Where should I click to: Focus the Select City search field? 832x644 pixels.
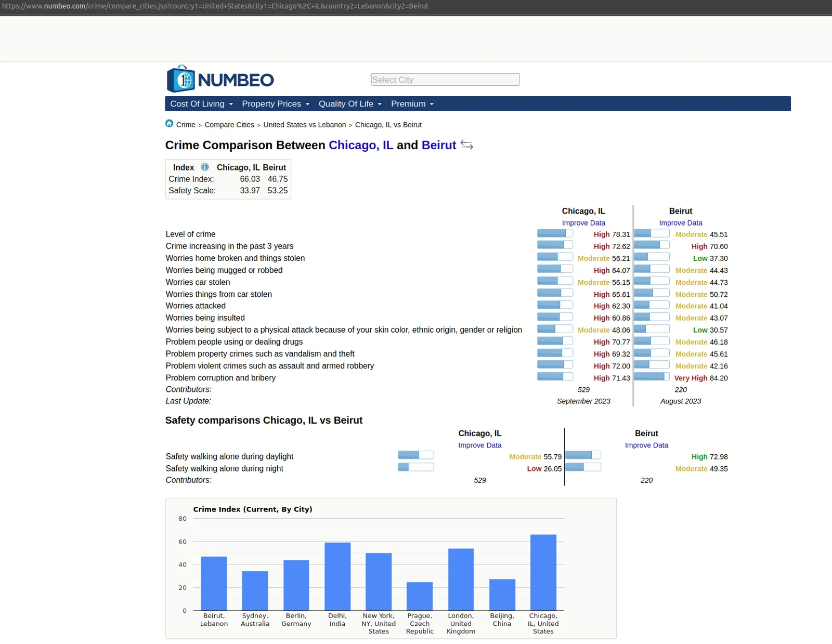point(445,80)
